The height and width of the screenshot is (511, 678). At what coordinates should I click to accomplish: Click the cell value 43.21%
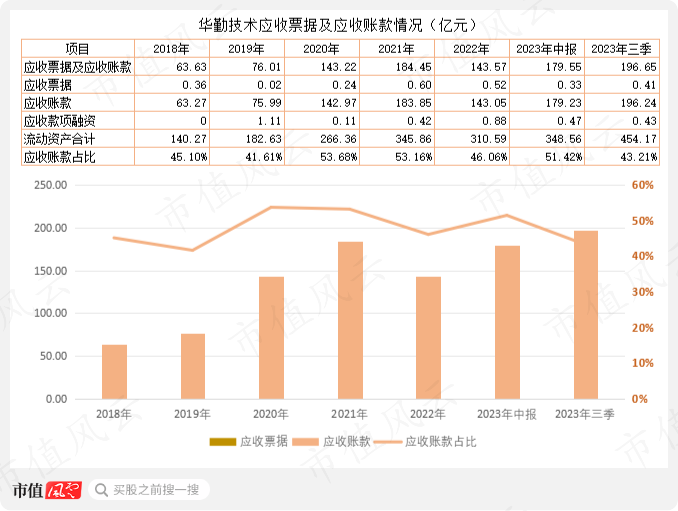639,157
